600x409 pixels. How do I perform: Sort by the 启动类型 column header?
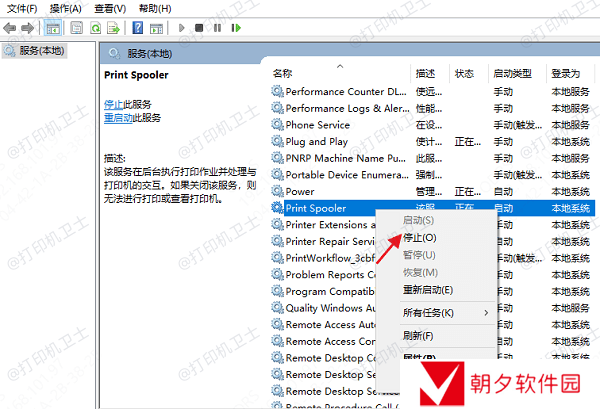click(512, 73)
